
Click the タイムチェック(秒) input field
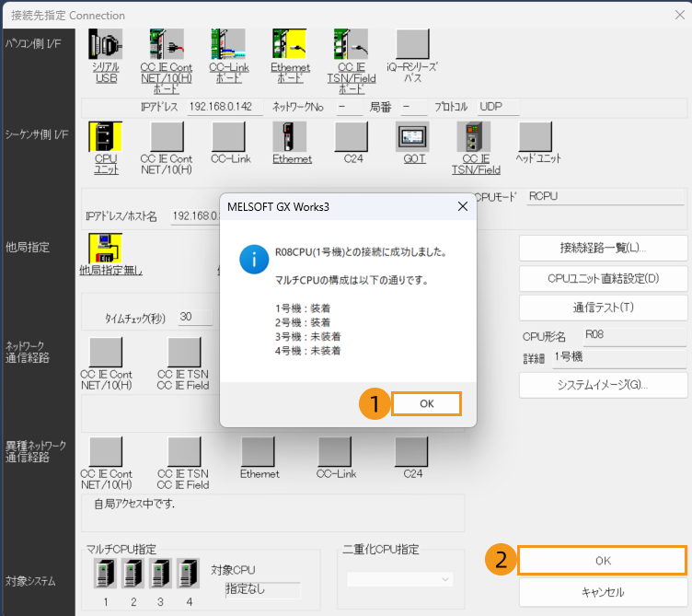[195, 317]
